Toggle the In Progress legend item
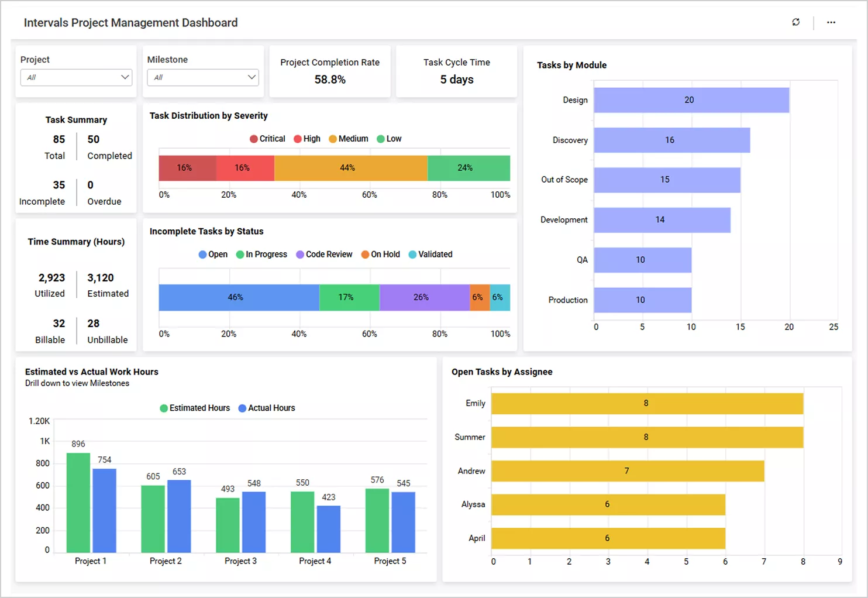This screenshot has height=598, width=868. pos(261,255)
